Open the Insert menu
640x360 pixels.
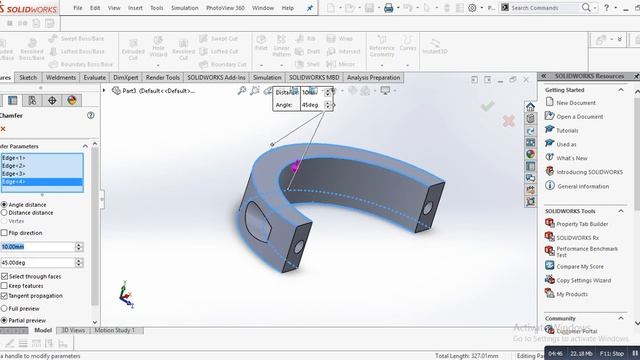[x=135, y=8]
